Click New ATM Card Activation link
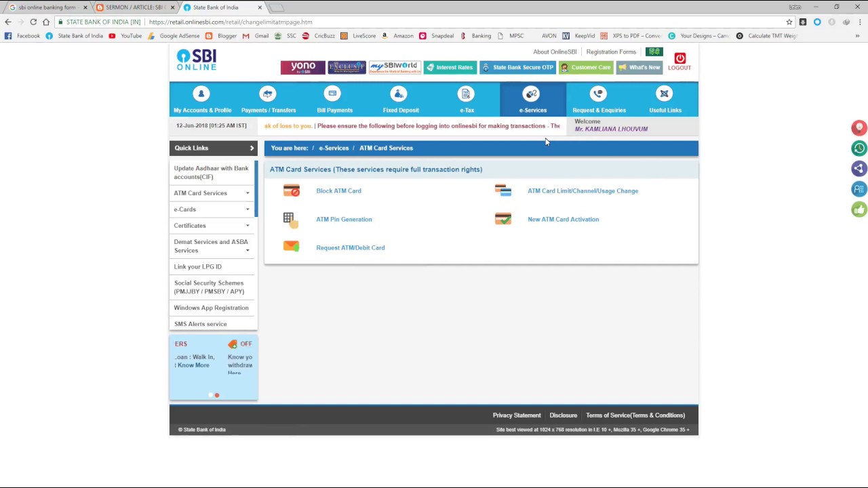 click(x=564, y=220)
